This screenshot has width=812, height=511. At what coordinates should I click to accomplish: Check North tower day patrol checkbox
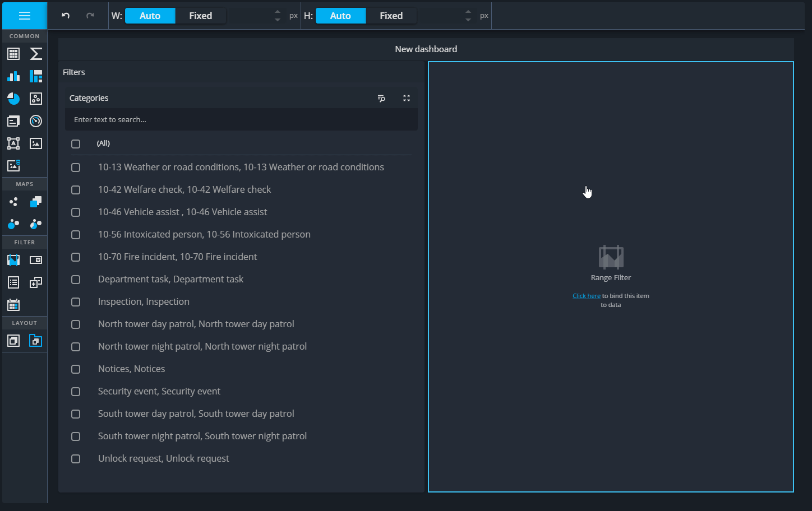[x=76, y=324]
